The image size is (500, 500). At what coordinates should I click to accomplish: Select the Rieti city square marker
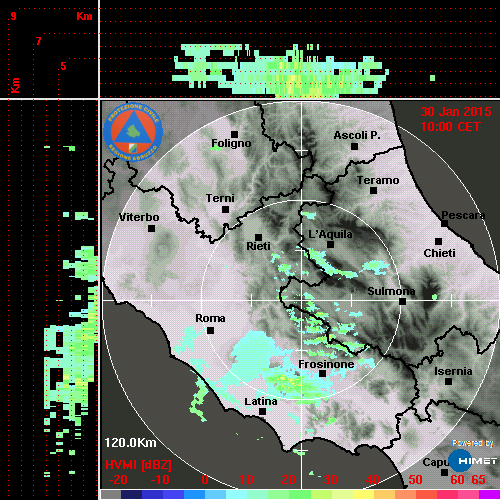pyautogui.click(x=258, y=237)
